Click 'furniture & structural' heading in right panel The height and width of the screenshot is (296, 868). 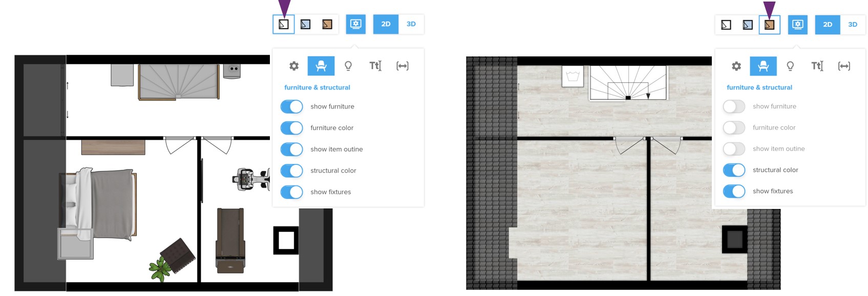coord(759,88)
